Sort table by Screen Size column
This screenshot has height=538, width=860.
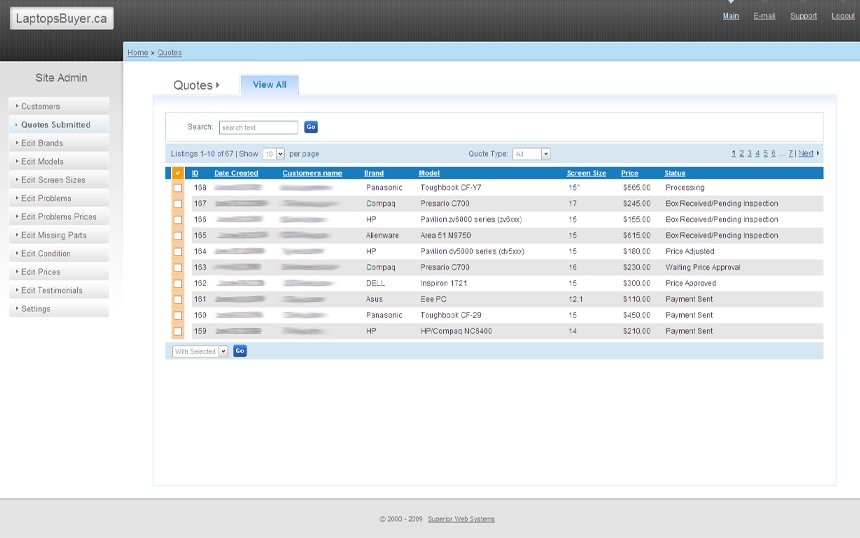coord(586,173)
